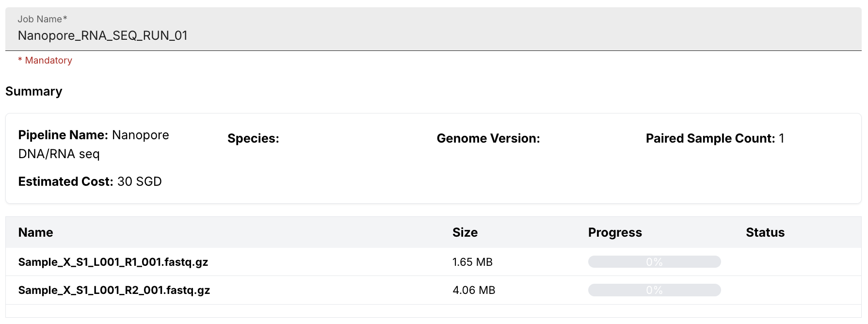Click the Genome Version label

point(488,138)
